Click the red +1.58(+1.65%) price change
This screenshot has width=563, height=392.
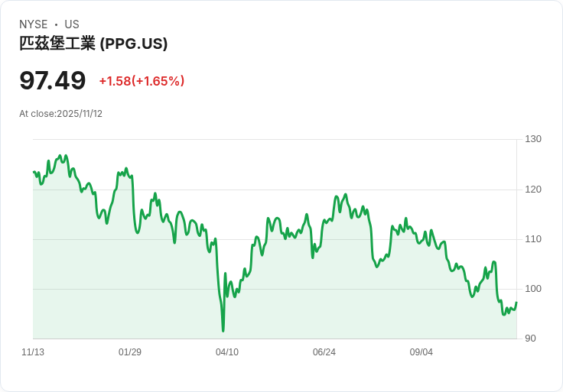[142, 81]
